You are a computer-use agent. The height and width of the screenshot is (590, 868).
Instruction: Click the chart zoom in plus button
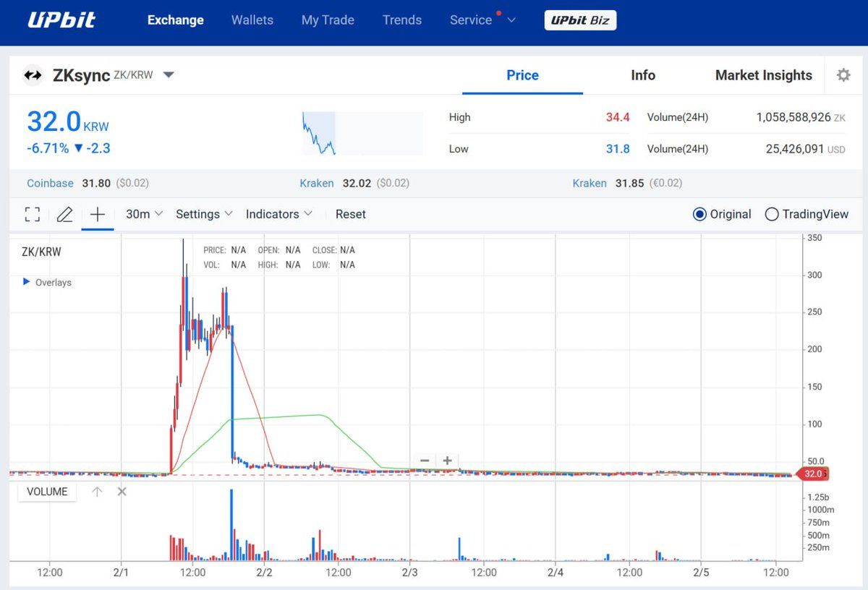(x=448, y=461)
